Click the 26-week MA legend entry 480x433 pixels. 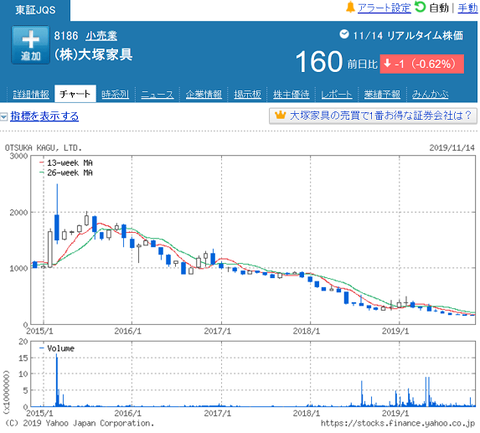(66, 173)
